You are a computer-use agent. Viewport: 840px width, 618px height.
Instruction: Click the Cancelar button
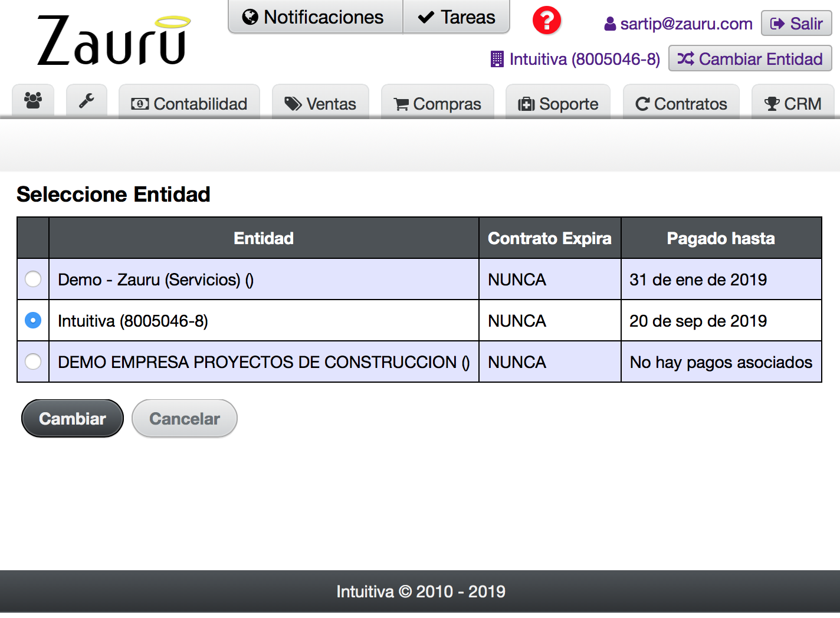point(185,419)
